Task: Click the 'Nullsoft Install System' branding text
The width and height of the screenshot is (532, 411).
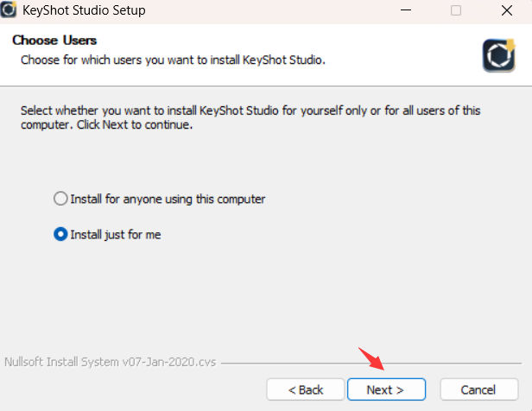Action: (x=110, y=363)
